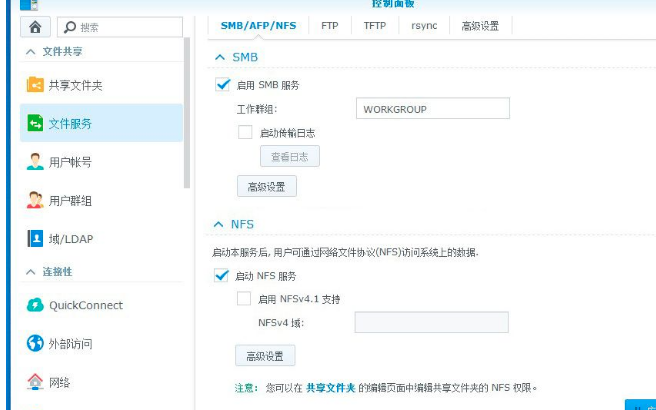Screen dimensions: 656x410
Task: Collapse the SMB section
Action: [x=219, y=58]
